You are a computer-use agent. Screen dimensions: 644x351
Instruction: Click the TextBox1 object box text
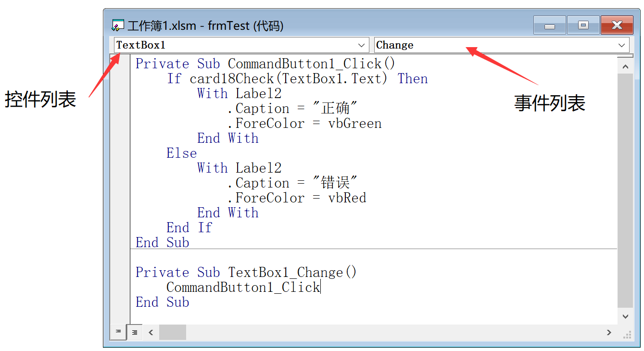(x=141, y=45)
